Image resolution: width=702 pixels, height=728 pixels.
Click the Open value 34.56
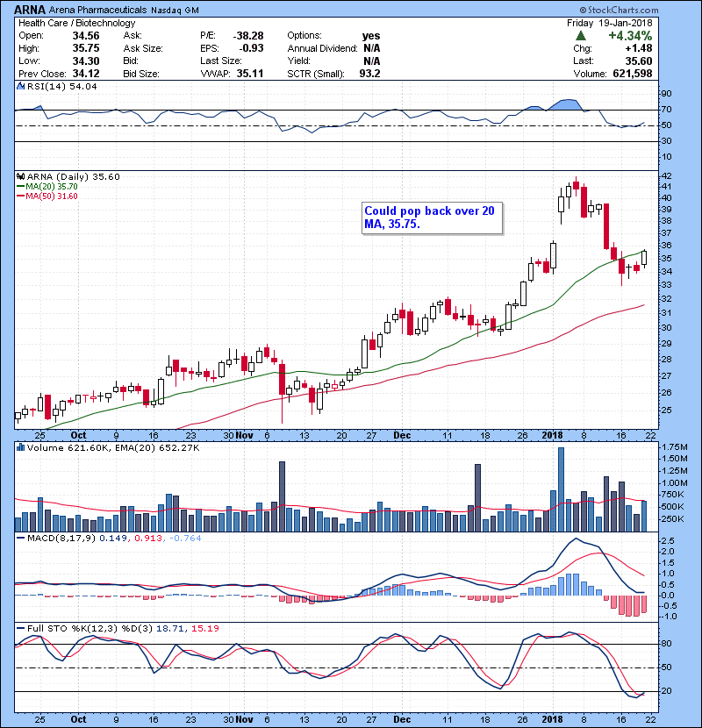86,36
